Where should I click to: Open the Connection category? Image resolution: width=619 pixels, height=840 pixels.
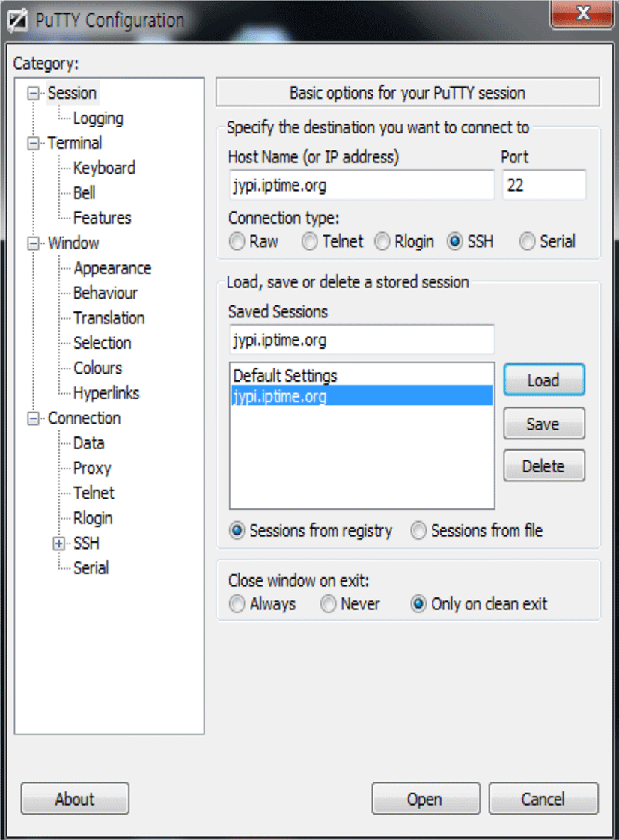pyautogui.click(x=84, y=419)
